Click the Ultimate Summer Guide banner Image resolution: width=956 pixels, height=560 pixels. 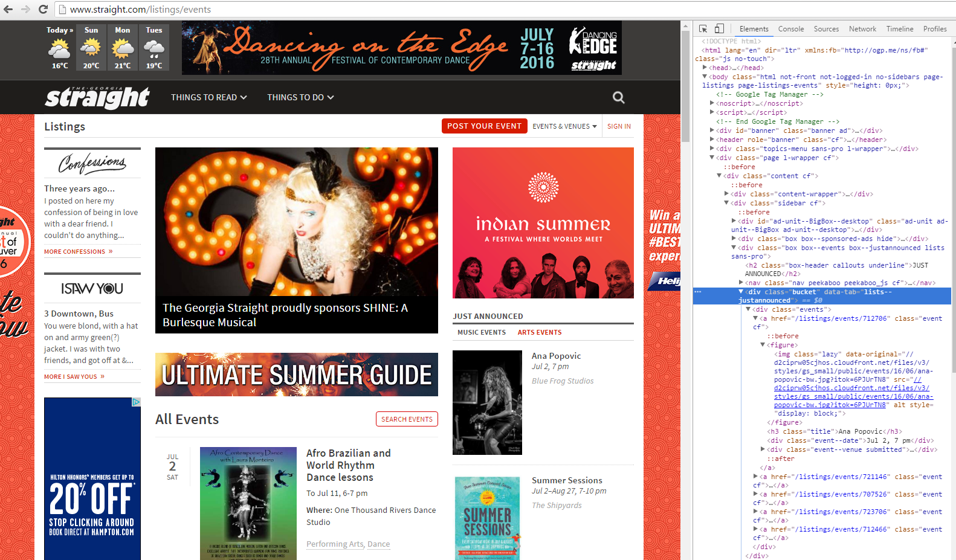297,375
